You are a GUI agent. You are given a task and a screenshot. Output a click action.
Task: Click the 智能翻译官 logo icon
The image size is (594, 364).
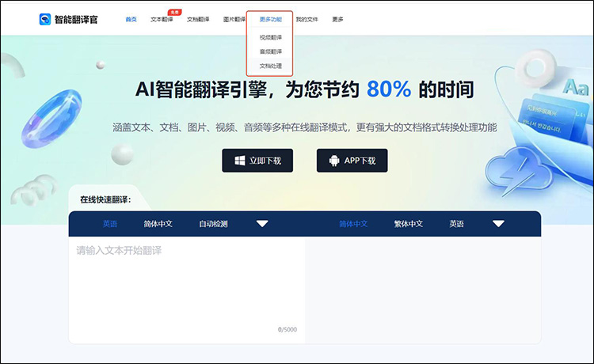click(45, 19)
